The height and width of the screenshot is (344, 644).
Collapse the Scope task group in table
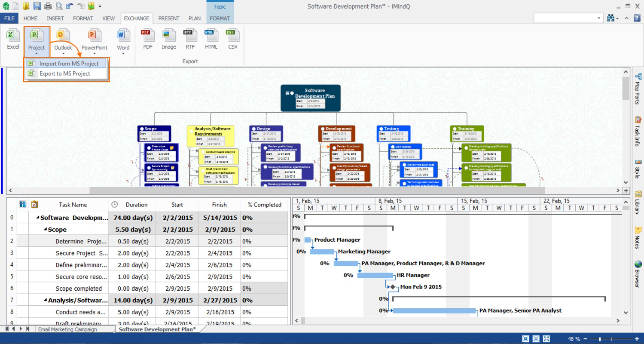pyautogui.click(x=45, y=230)
